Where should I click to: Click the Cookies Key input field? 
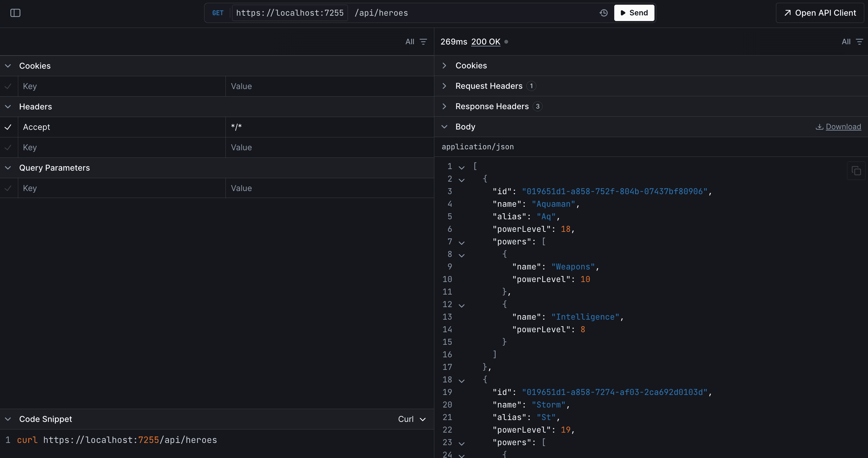122,86
